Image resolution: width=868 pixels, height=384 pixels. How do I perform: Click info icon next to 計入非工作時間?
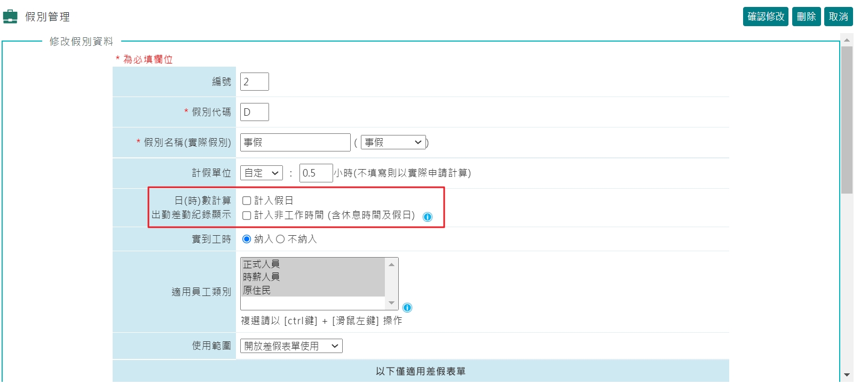[x=428, y=217]
